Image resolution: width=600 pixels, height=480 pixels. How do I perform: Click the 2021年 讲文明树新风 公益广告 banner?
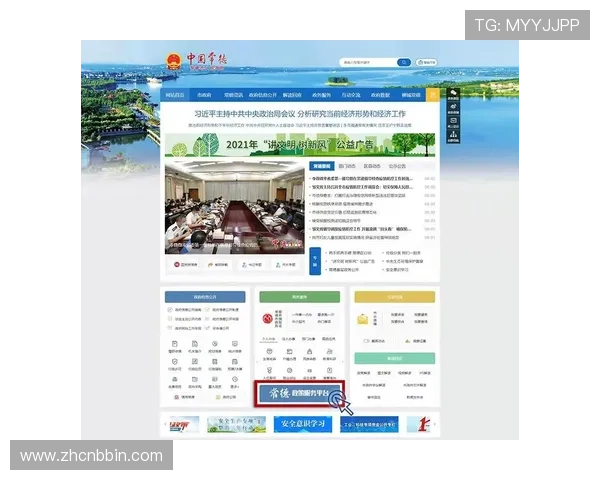[x=300, y=145]
